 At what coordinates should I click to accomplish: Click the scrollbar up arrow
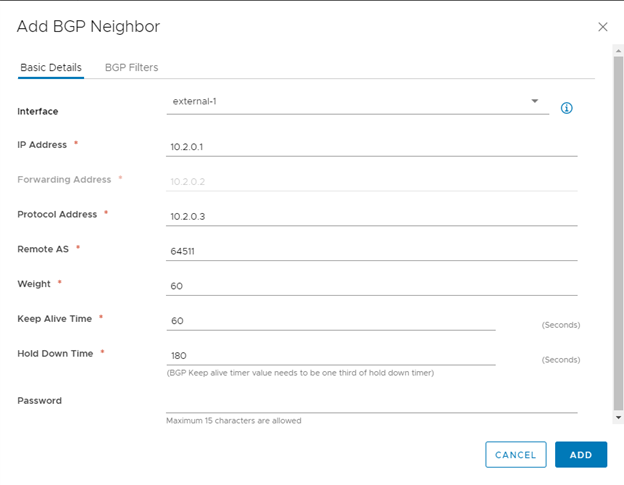(618, 51)
